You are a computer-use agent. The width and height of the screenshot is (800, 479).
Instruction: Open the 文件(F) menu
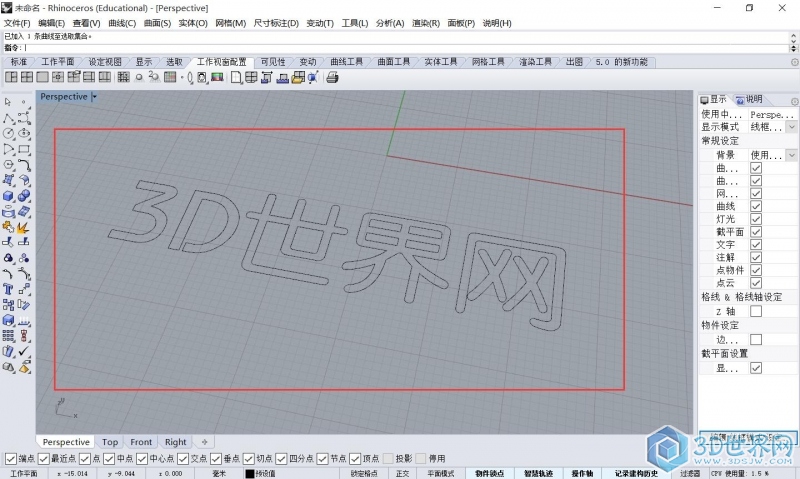(x=17, y=23)
